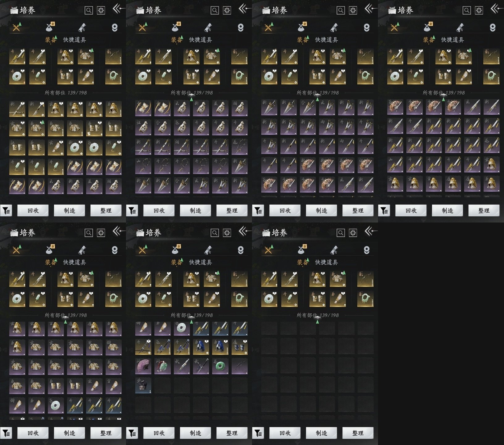Click the search magnifier in the second top-row panel
Screen dimensions: 504x445
[215, 11]
